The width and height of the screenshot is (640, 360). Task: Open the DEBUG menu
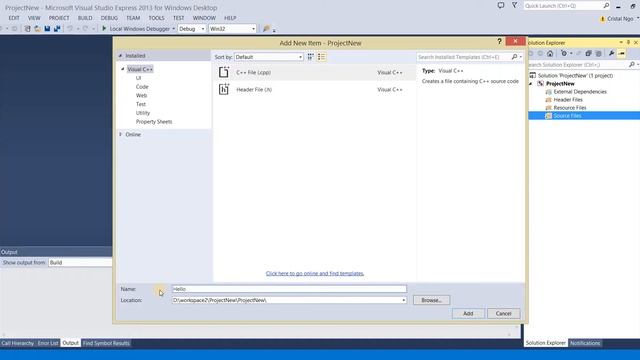[109, 18]
